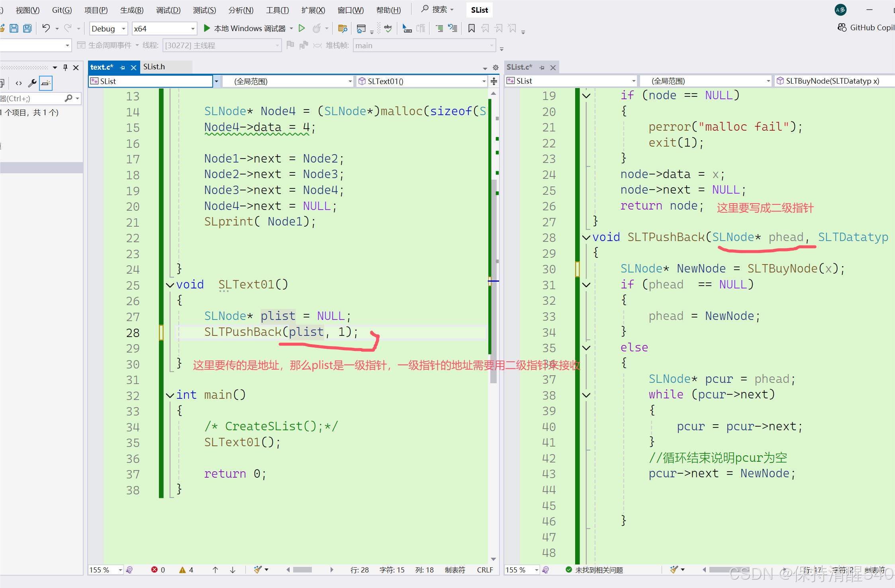Toggle auto-hide pin of left panel
This screenshot has width=895, height=588.
point(65,67)
